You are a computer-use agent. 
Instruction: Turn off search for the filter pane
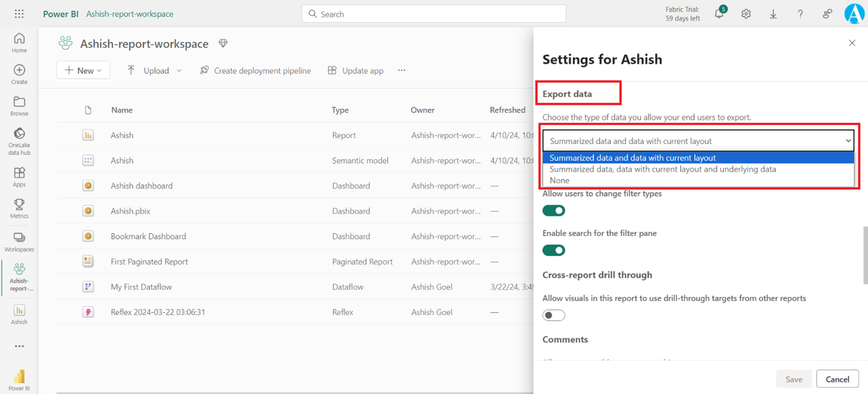[553, 250]
